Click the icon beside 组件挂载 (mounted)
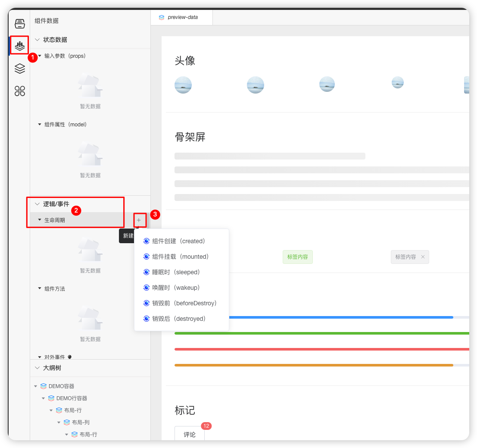Viewport: 477px width, 448px height. [147, 257]
